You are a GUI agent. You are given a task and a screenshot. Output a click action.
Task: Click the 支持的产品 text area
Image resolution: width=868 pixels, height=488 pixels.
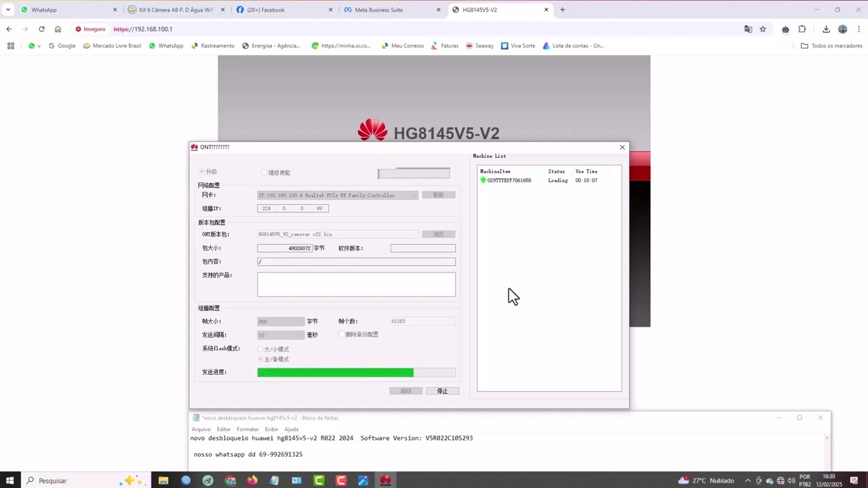pyautogui.click(x=356, y=285)
